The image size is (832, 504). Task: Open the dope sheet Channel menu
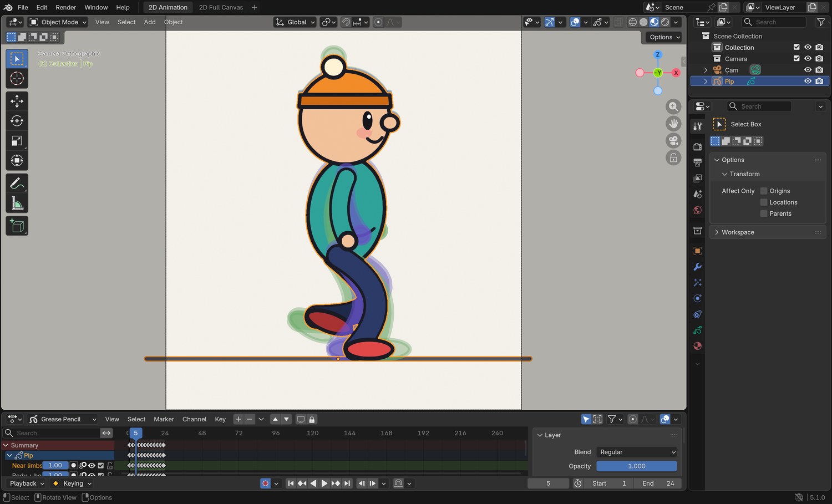pyautogui.click(x=194, y=419)
